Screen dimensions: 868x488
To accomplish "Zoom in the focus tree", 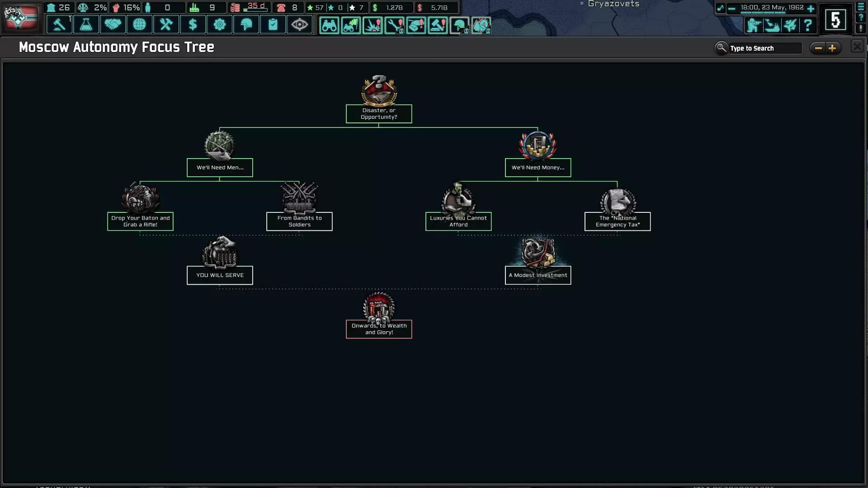I will (x=832, y=48).
